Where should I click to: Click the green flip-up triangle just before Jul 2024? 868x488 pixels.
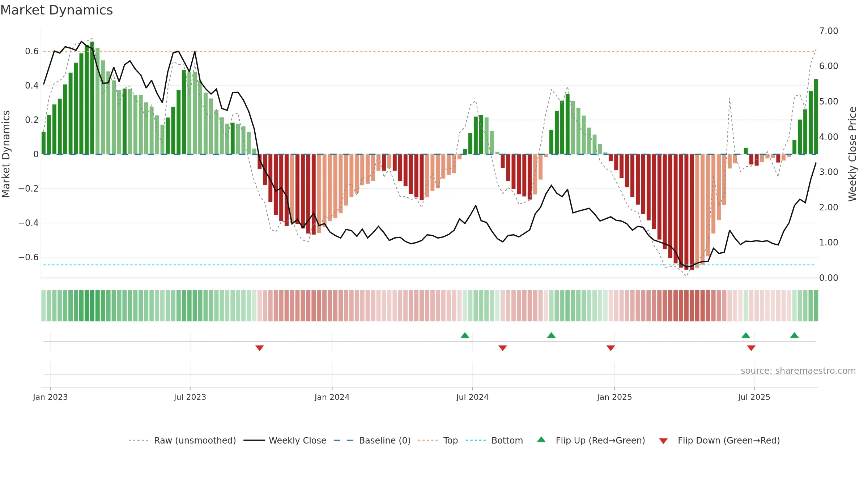pos(465,335)
